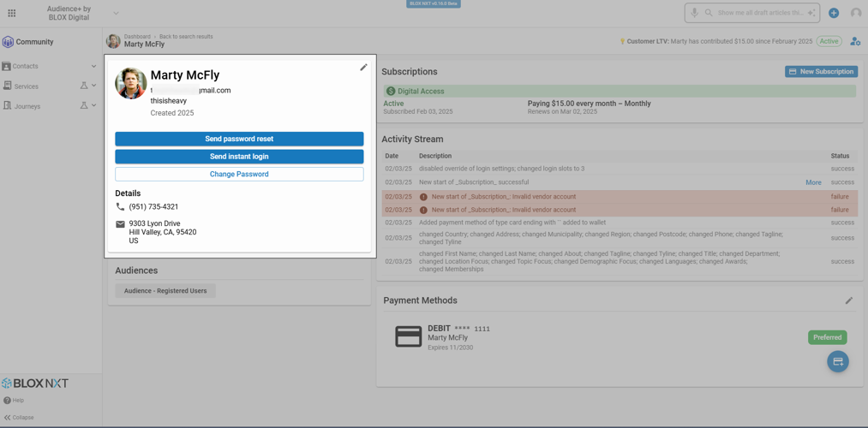Click the pencil edit icon on profile card
Screen dimensions: 868x428
[363, 67]
